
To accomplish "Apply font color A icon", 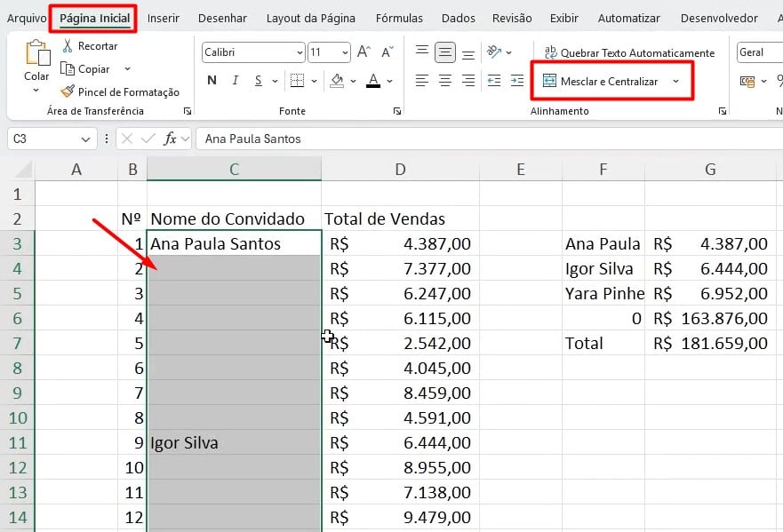I will pyautogui.click(x=373, y=80).
